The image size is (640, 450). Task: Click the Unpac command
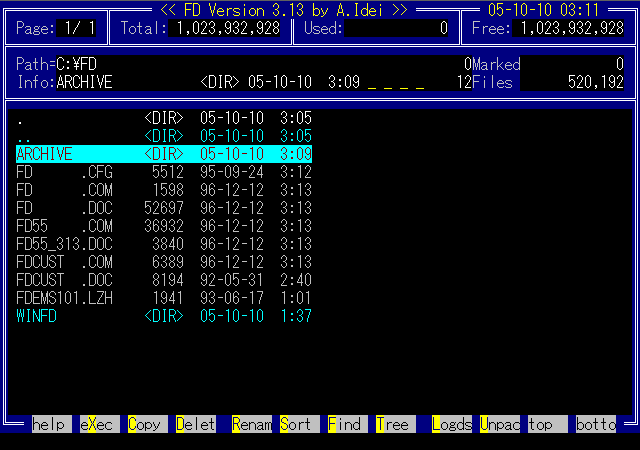click(500, 424)
